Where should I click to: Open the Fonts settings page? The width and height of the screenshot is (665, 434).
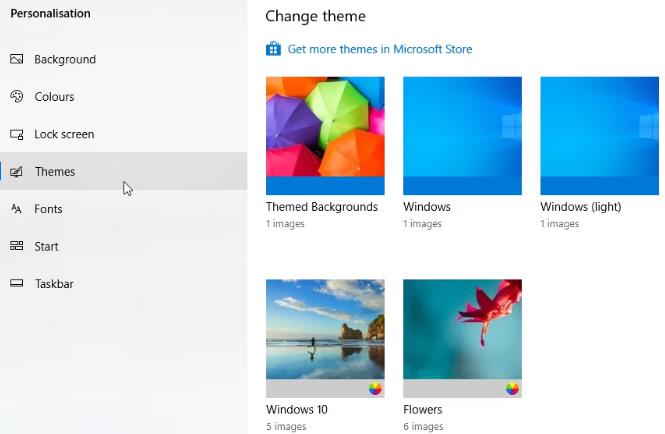pos(123,209)
